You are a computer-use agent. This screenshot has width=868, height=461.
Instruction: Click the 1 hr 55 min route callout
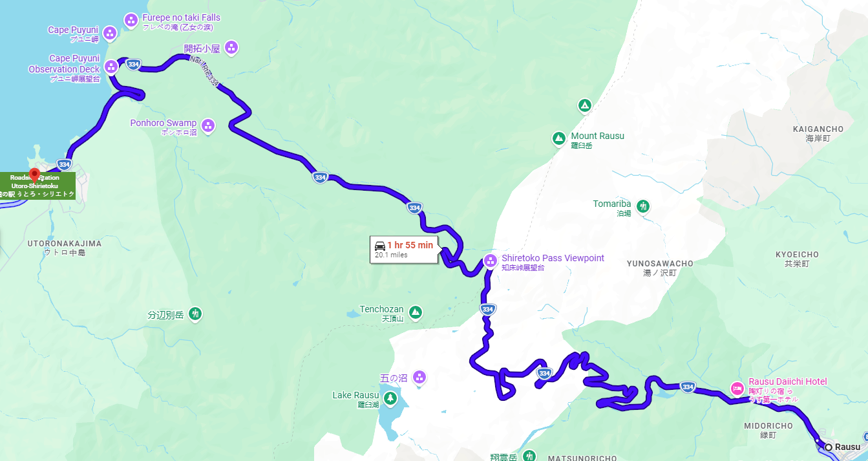click(404, 250)
